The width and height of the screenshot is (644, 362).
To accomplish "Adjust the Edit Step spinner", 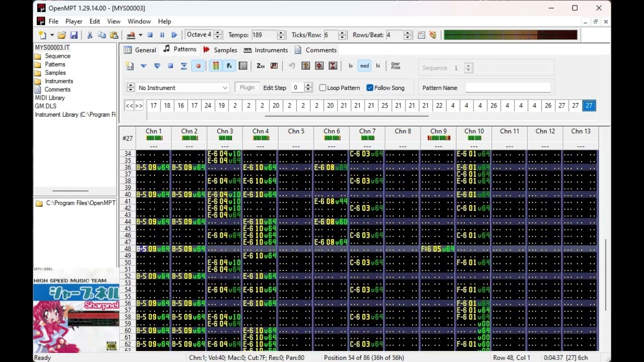I will click(308, 87).
